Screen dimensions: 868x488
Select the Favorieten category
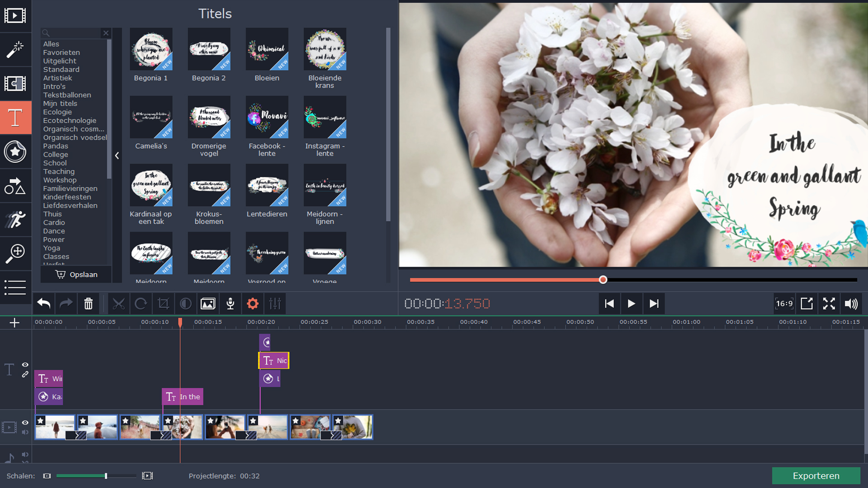tap(61, 52)
